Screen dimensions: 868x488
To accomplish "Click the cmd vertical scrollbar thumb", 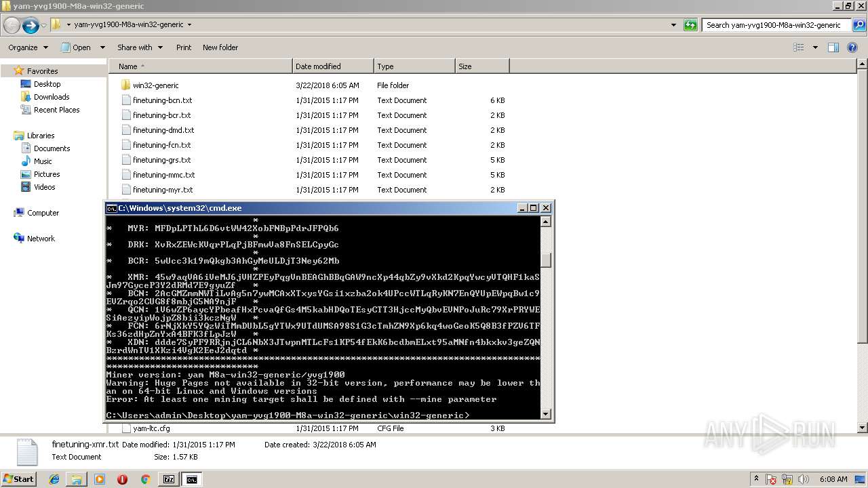I will click(546, 260).
